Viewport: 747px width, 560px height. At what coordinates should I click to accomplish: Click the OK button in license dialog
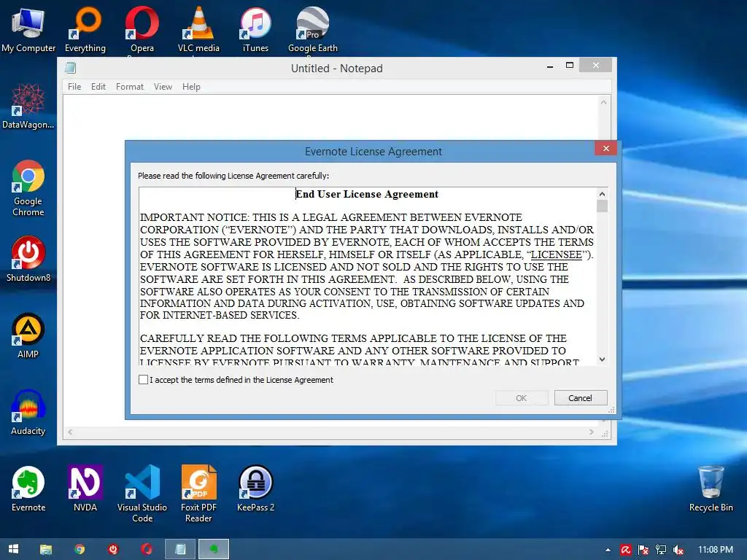(522, 397)
